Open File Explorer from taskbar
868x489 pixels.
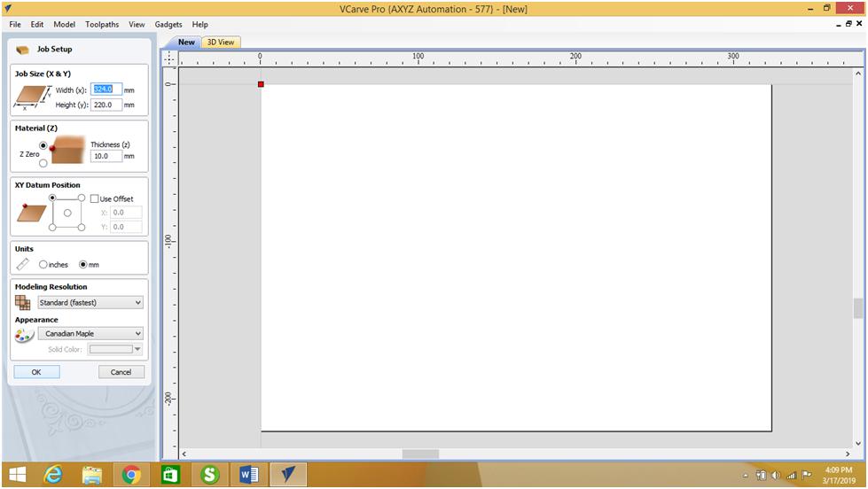[92, 475]
